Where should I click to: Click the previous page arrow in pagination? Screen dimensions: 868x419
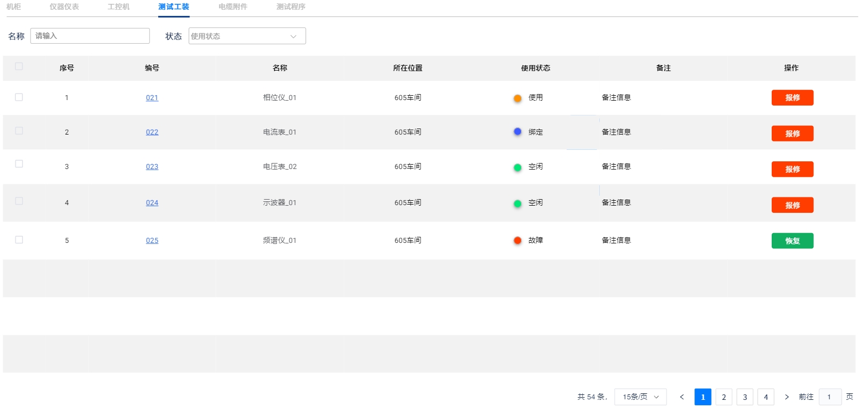[x=681, y=397]
